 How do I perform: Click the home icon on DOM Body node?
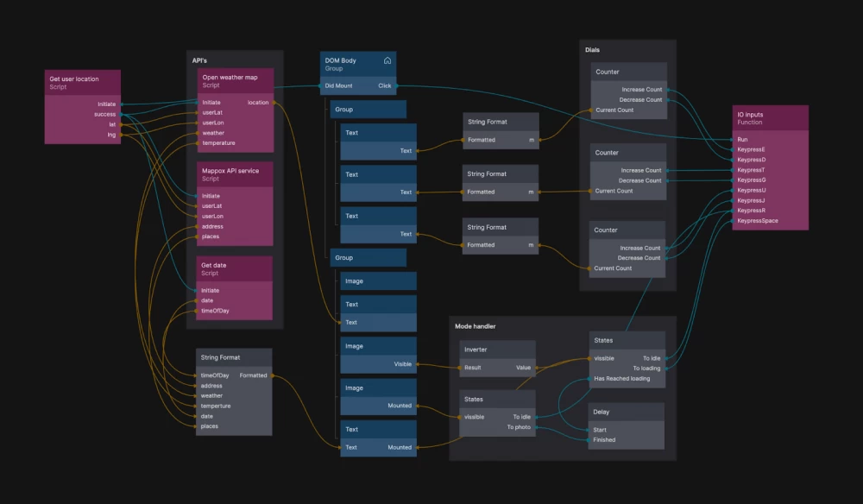[387, 60]
